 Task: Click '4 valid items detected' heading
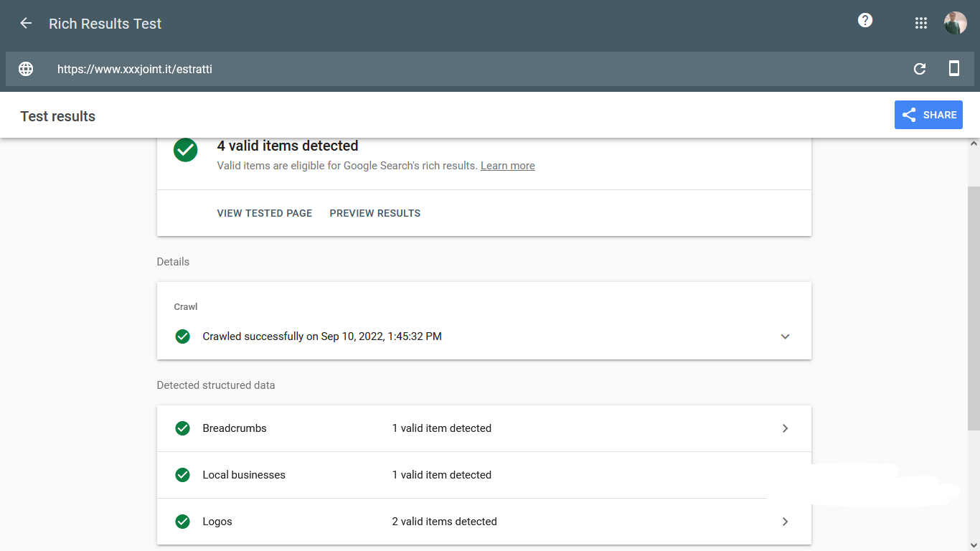[288, 146]
